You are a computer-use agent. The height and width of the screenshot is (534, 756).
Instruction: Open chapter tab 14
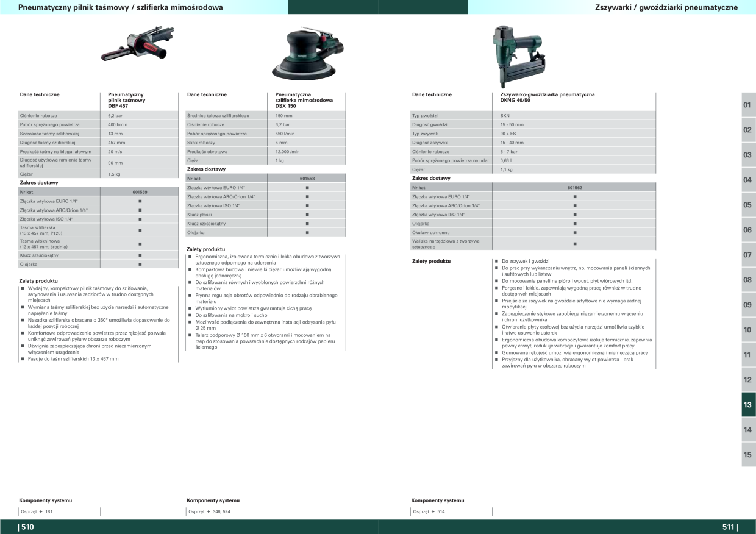[x=749, y=430]
